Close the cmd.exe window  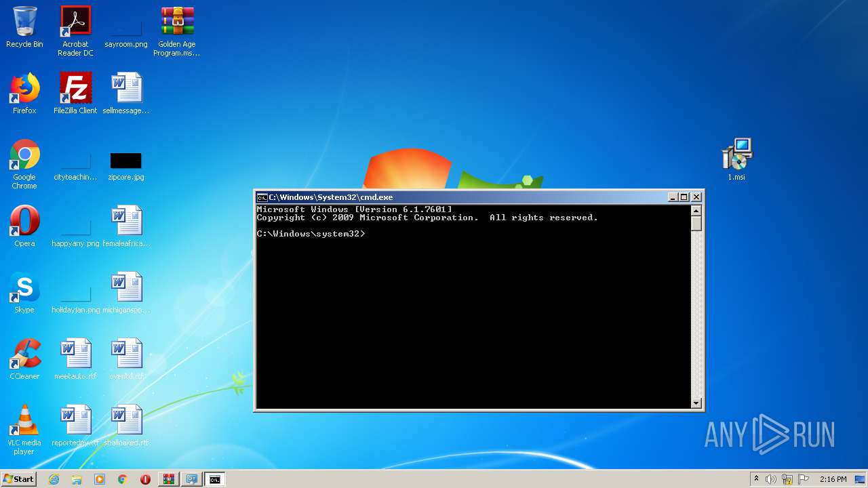tap(696, 197)
